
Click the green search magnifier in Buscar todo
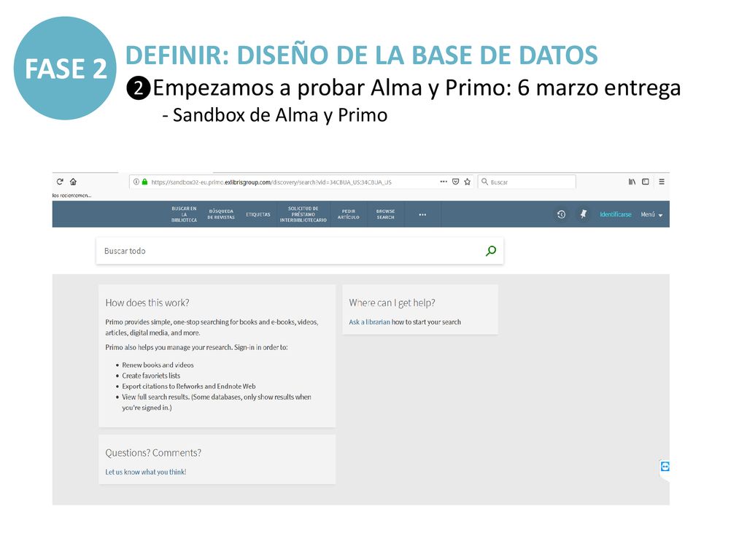(491, 251)
